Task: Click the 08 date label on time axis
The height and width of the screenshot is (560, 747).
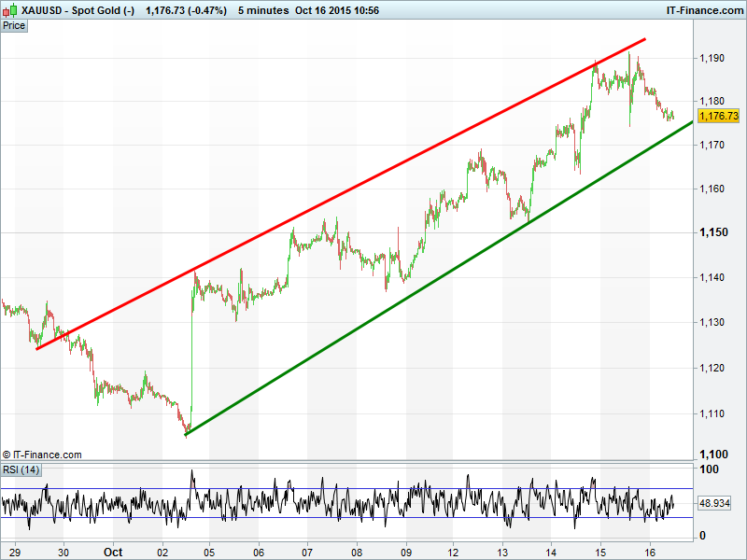Action: point(357,553)
